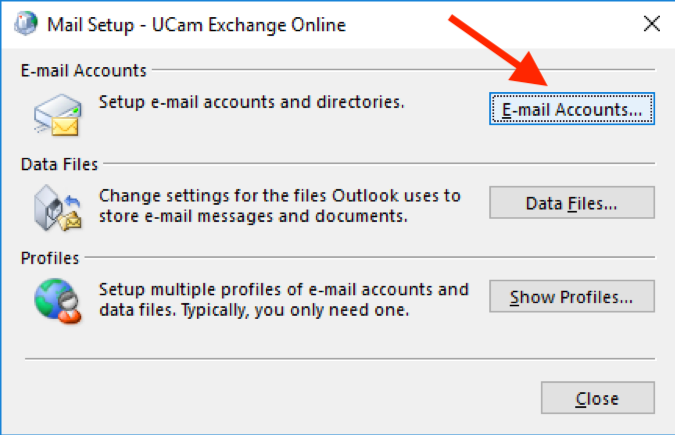Click the Data Files cabinet icon

pyautogui.click(x=58, y=208)
